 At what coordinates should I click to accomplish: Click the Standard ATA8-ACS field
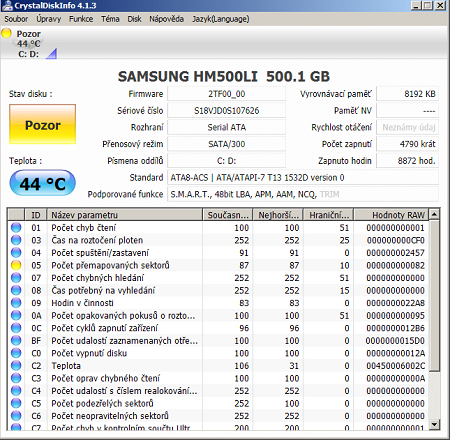pos(303,177)
